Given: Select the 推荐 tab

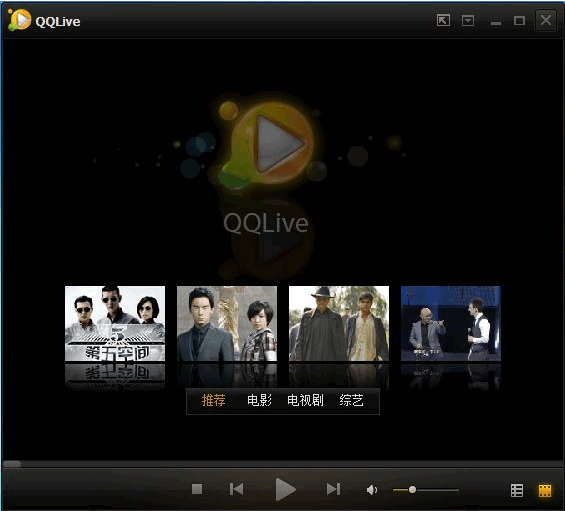Looking at the screenshot, I should 213,400.
